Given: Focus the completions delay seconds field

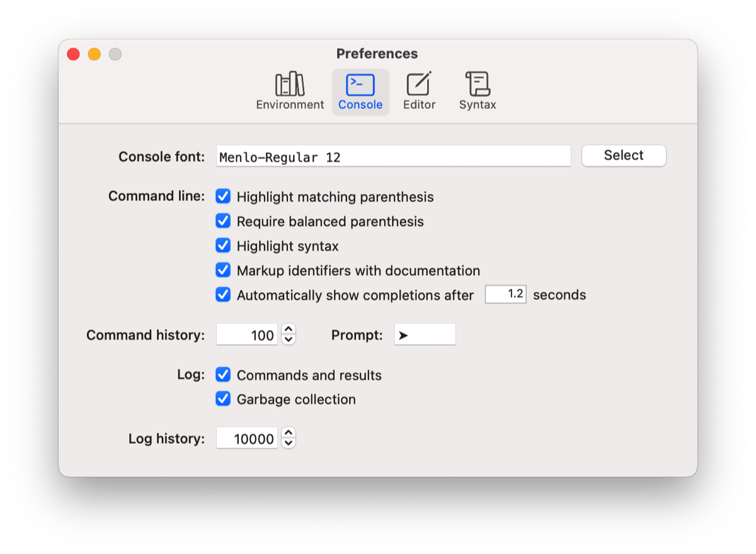Looking at the screenshot, I should coord(505,295).
